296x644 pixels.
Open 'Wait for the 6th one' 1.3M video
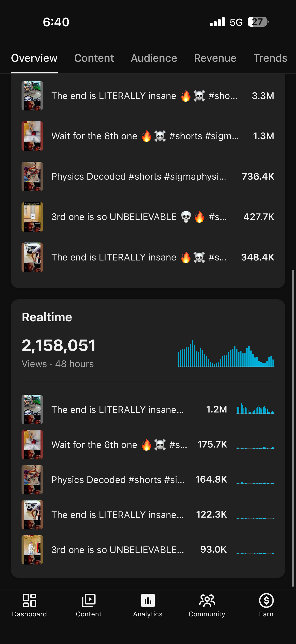(x=148, y=136)
